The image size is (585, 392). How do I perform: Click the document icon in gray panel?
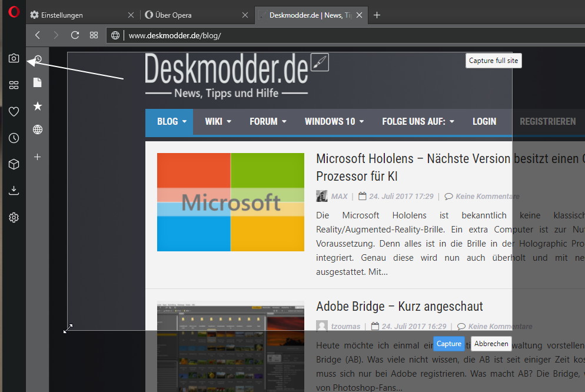pyautogui.click(x=37, y=82)
